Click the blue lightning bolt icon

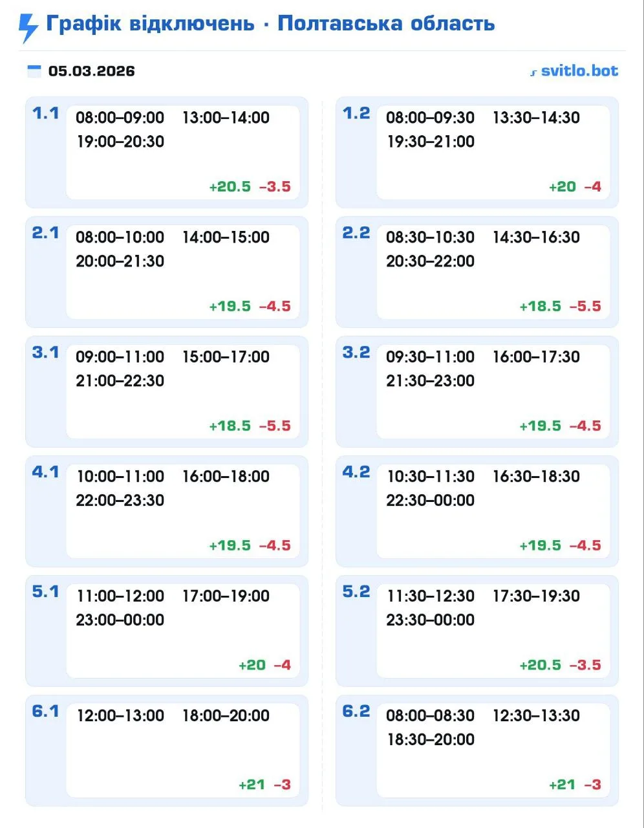(28, 27)
